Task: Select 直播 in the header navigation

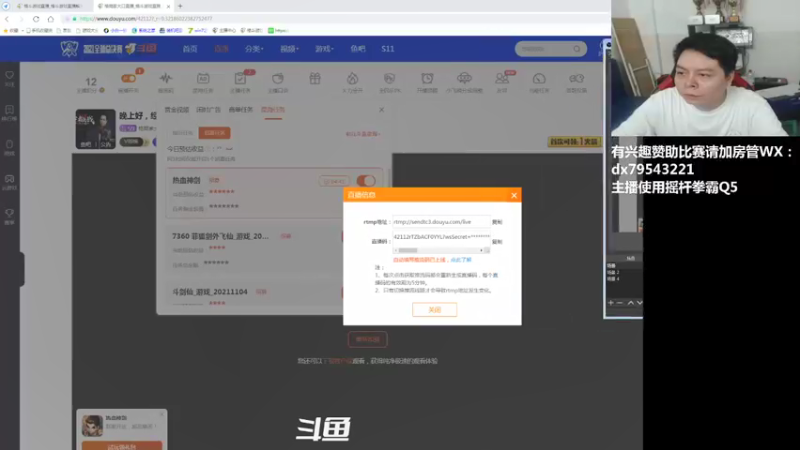Action: (x=221, y=49)
